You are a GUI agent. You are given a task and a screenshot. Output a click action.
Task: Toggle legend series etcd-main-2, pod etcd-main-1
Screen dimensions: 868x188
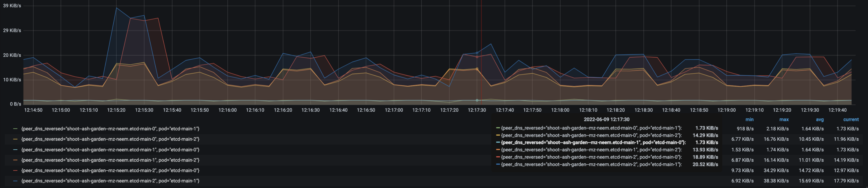tap(110, 181)
